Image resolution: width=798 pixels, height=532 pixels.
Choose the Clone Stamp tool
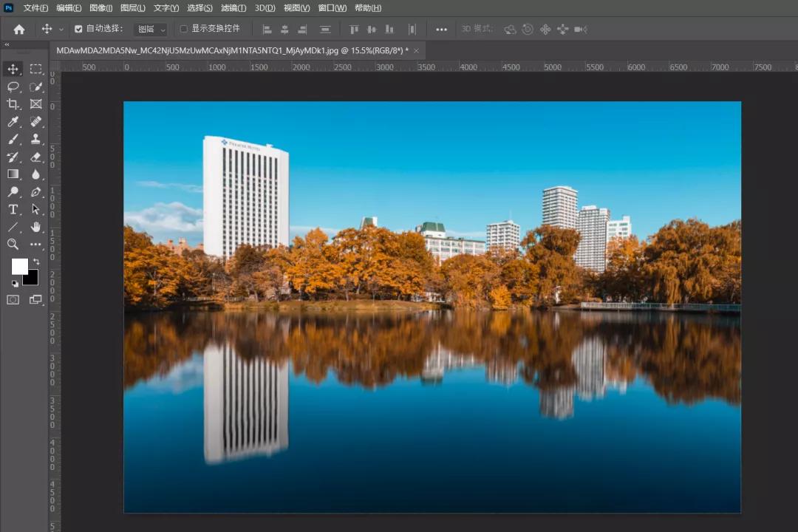[x=35, y=139]
